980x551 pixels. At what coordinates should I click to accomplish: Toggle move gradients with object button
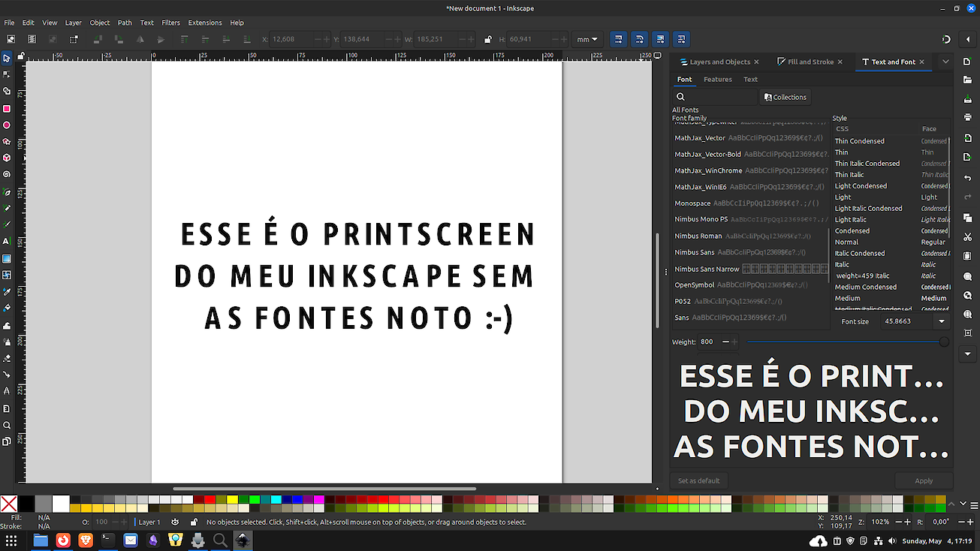pyautogui.click(x=660, y=39)
